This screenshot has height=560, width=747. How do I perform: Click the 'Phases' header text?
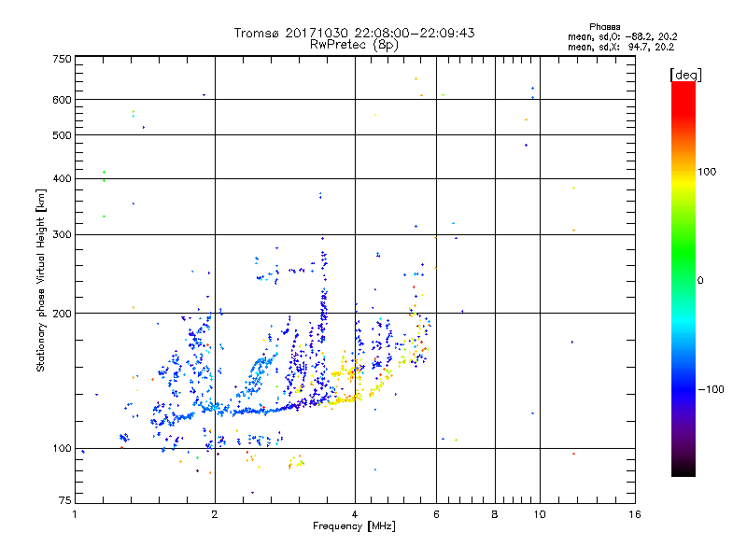click(x=604, y=27)
